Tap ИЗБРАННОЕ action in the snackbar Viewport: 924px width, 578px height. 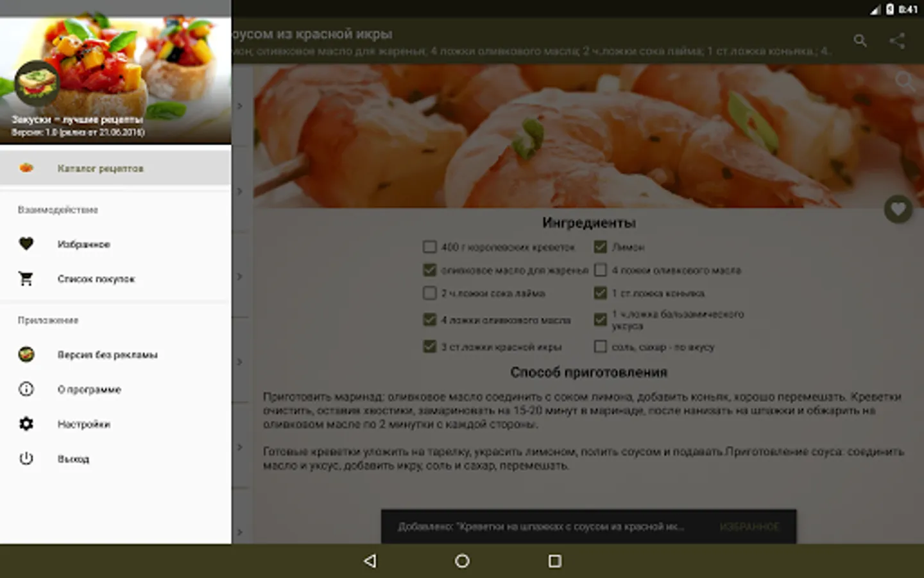[x=749, y=527]
